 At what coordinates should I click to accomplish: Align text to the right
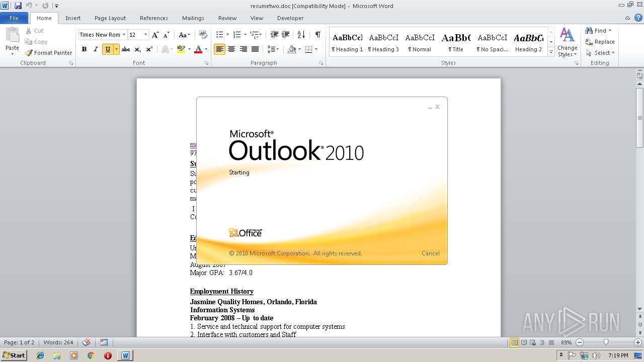[244, 49]
